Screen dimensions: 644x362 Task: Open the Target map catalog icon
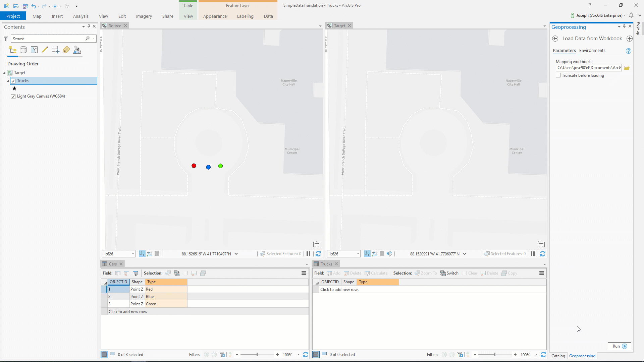(541, 244)
